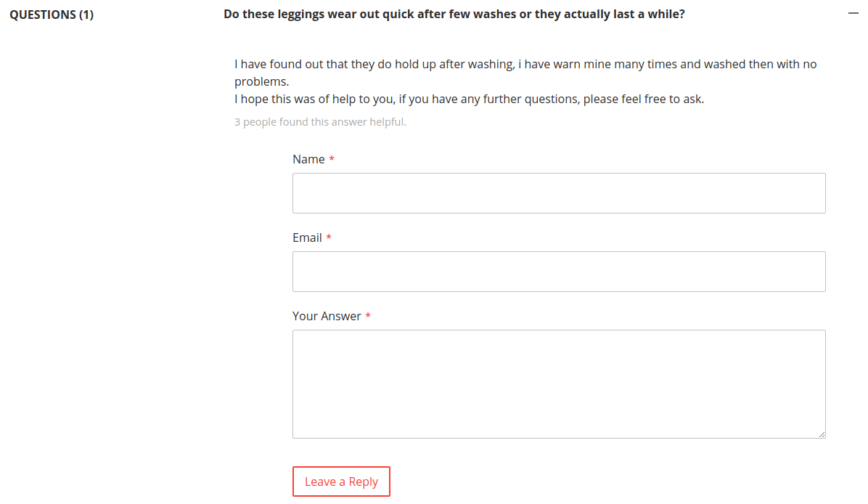
Task: Focus the Email input field
Action: pyautogui.click(x=559, y=272)
